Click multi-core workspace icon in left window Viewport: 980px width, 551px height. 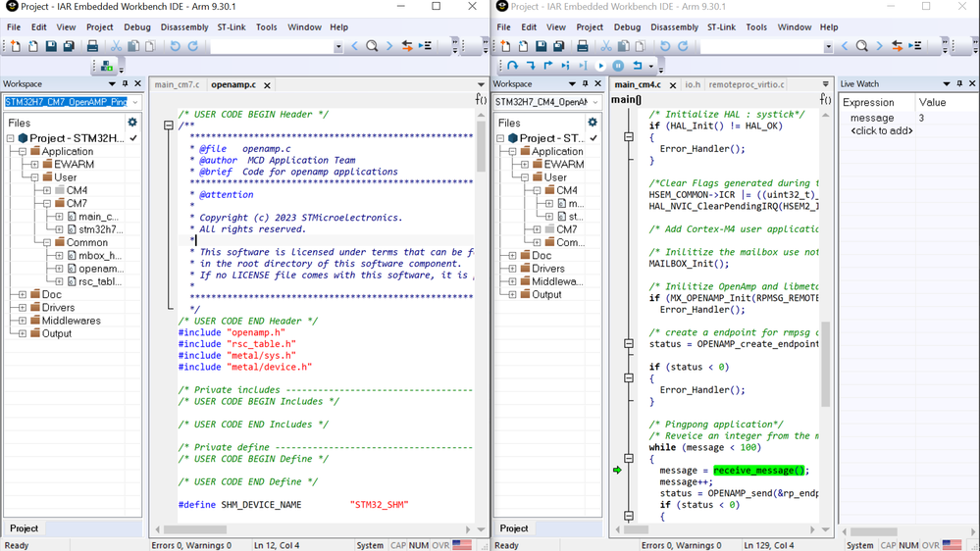coord(107,66)
